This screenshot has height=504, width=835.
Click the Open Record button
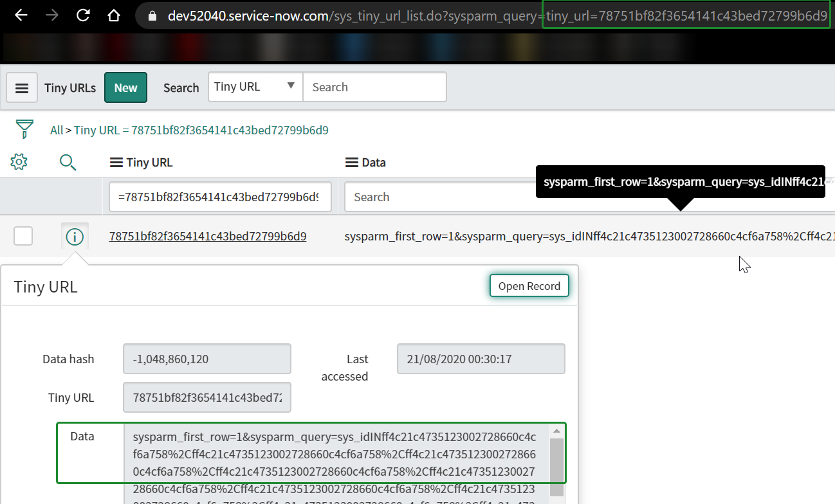529,286
